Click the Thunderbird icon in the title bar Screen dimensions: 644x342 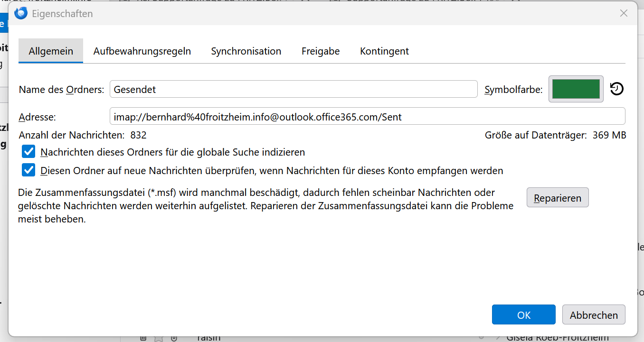tap(21, 13)
